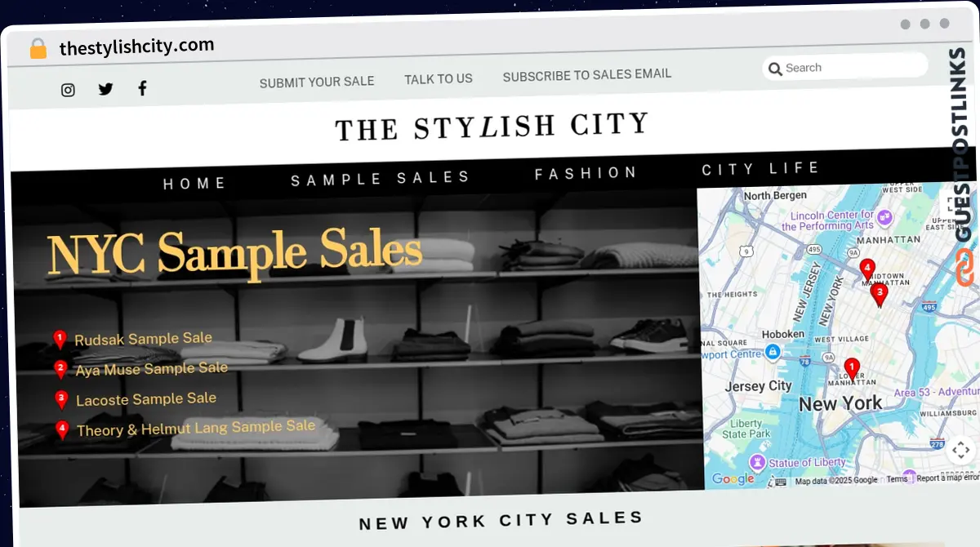
Task: Click the search magnifier icon
Action: 774,69
